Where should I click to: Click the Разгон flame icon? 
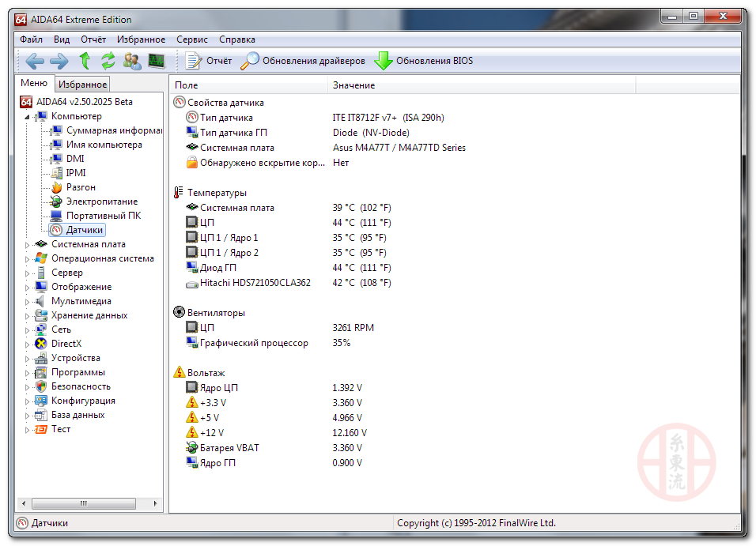pyautogui.click(x=56, y=187)
